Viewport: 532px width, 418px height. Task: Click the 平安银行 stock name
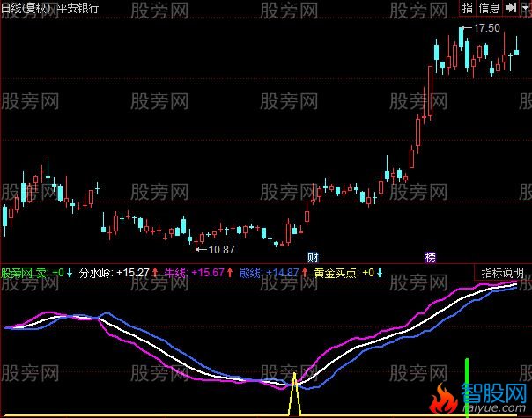pos(78,7)
